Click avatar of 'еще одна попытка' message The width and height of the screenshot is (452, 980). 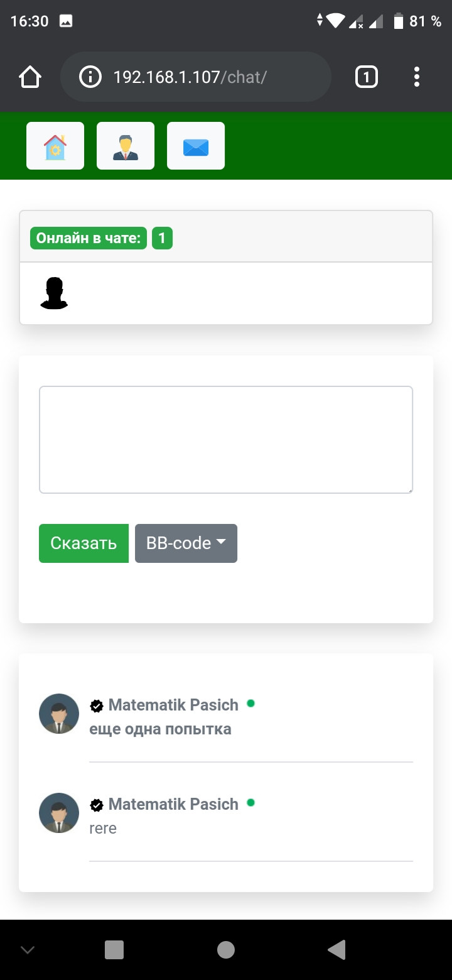tap(59, 714)
